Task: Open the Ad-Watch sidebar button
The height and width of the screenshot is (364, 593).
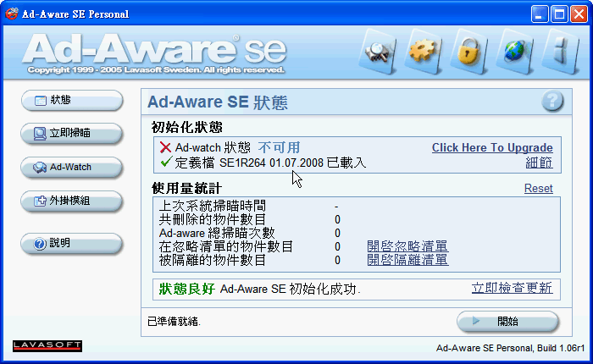Action: point(72,167)
